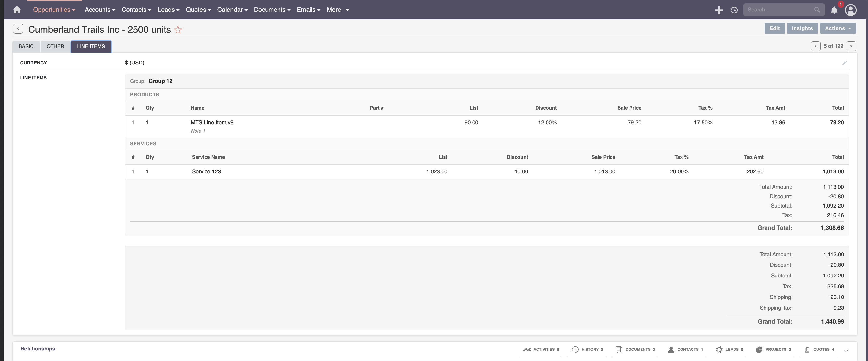Click the Edit button

tap(774, 28)
